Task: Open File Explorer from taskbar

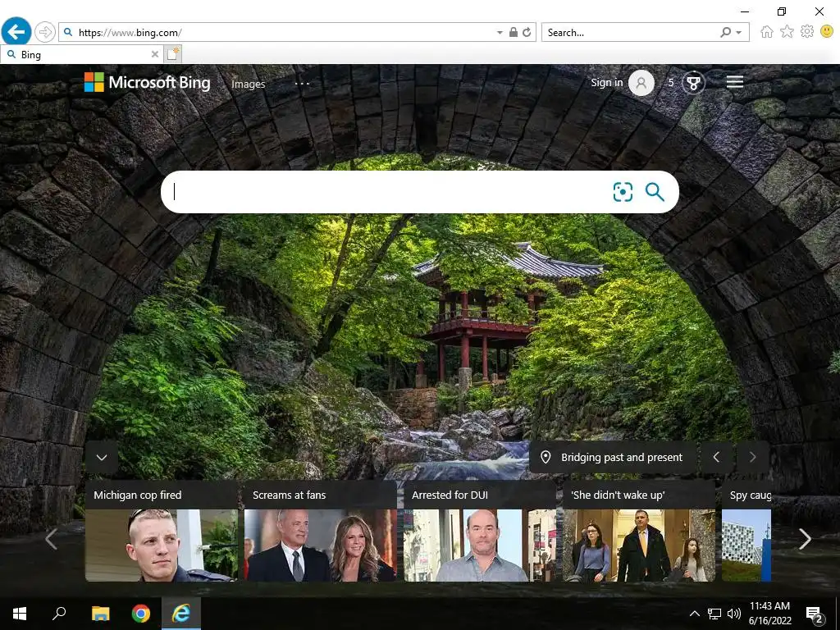Action: click(100, 614)
